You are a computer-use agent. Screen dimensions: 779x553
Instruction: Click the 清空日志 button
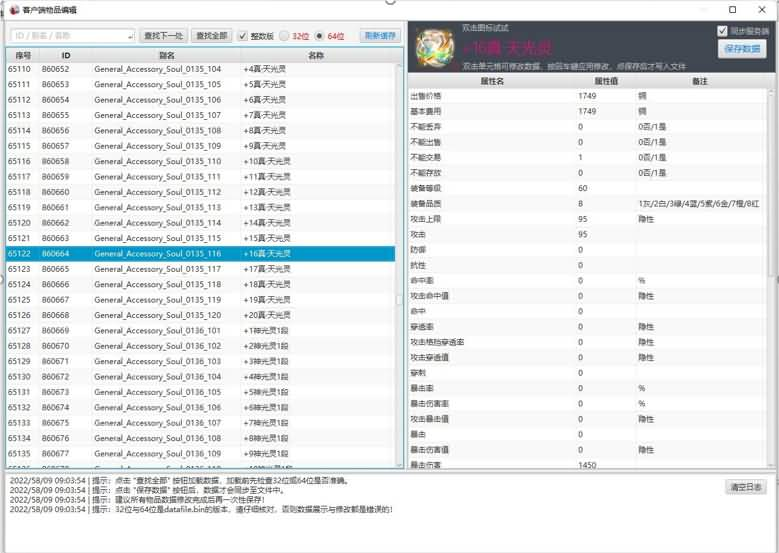746,487
